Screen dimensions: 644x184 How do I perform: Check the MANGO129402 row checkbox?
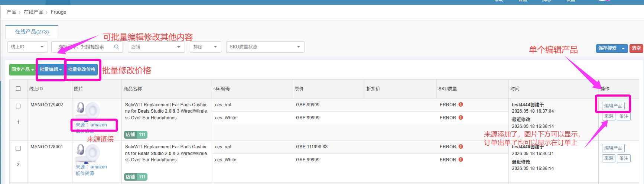[18, 106]
